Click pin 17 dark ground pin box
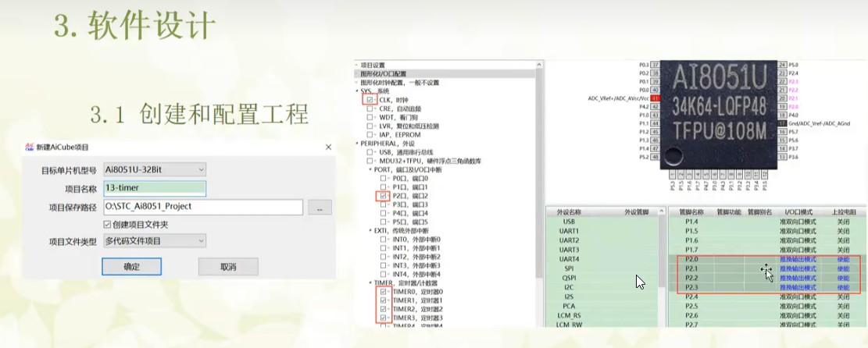868x348 pixels. pyautogui.click(x=782, y=123)
